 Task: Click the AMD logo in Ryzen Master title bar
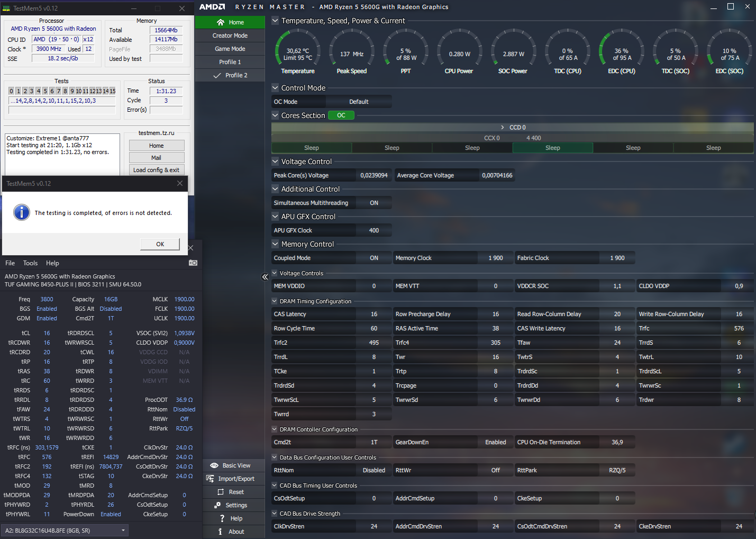(x=212, y=7)
